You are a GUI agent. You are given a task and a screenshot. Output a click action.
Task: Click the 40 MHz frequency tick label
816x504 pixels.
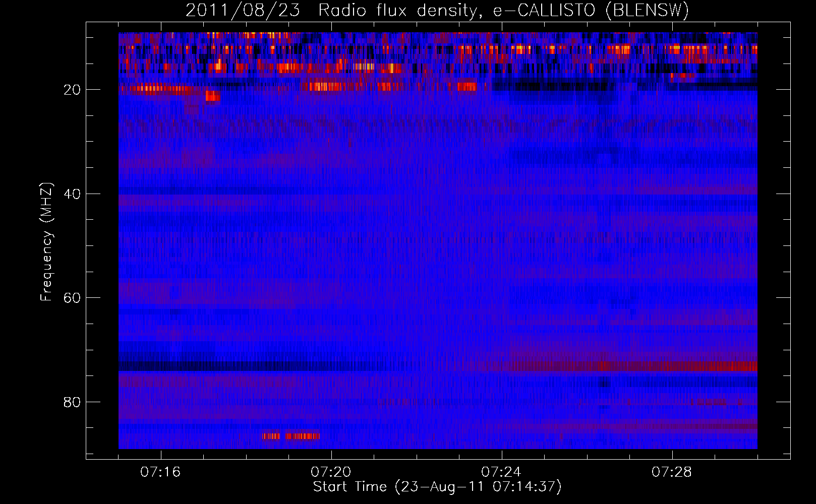tap(72, 194)
